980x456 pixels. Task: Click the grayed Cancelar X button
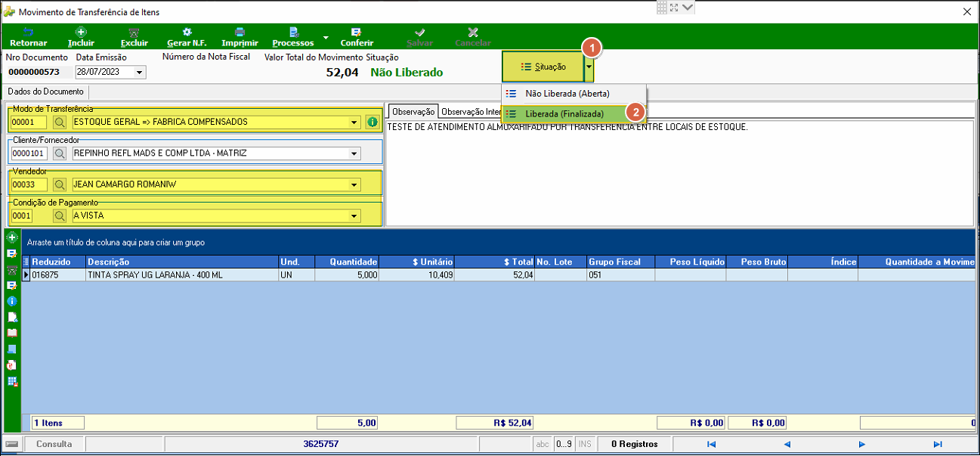click(x=473, y=37)
